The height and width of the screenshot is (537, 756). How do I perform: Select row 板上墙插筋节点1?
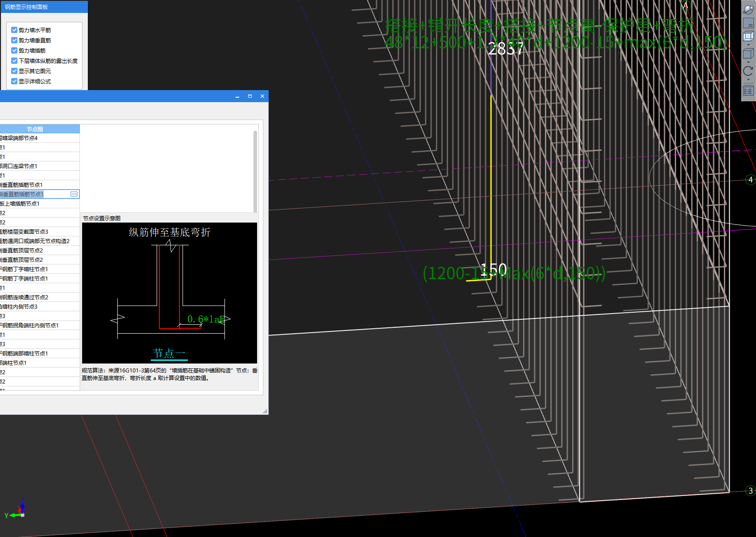(x=40, y=204)
